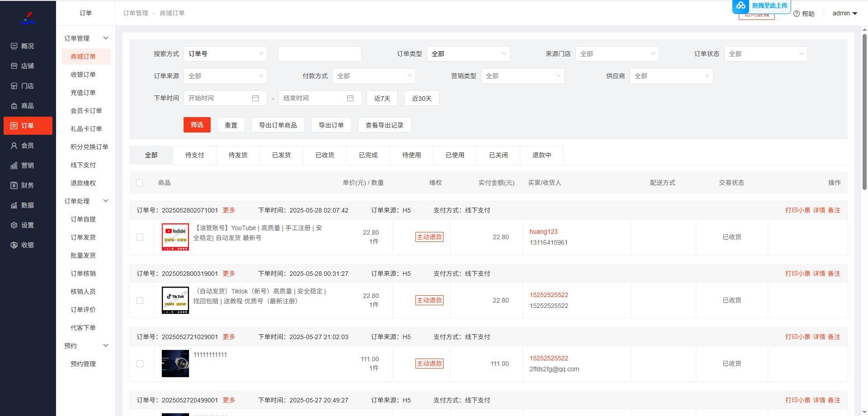Check the select-all checkbox in table header
The image size is (868, 416).
(139, 183)
